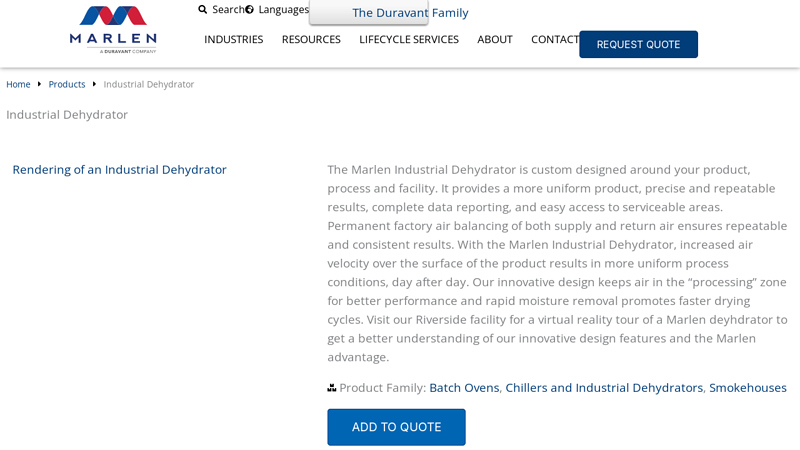This screenshot has height=450, width=800.
Task: Click the Industrial Dehydrator rendering image
Action: point(119,170)
